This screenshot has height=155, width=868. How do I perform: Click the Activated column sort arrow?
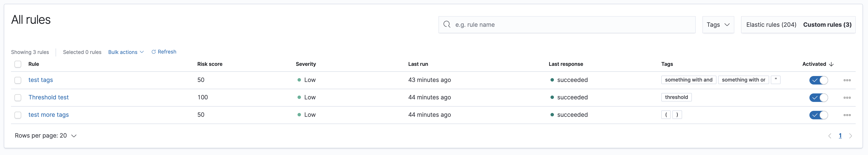pos(831,64)
